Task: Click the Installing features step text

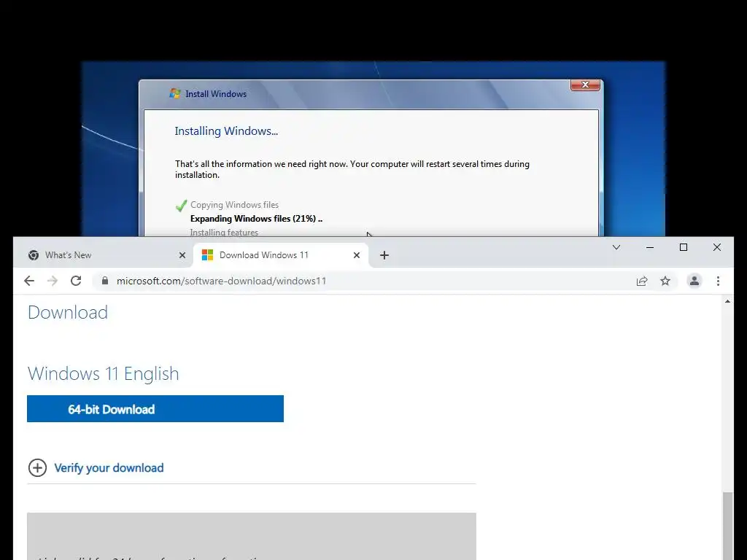Action: click(x=224, y=233)
